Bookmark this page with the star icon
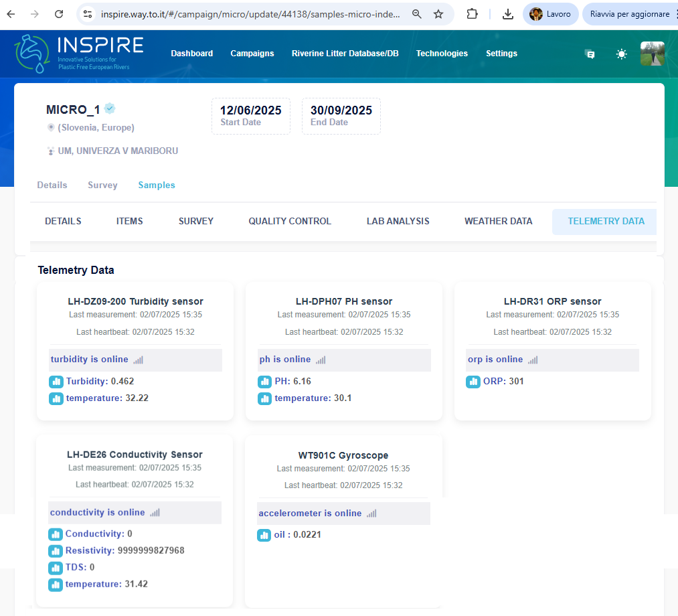The image size is (678, 616). [x=438, y=14]
